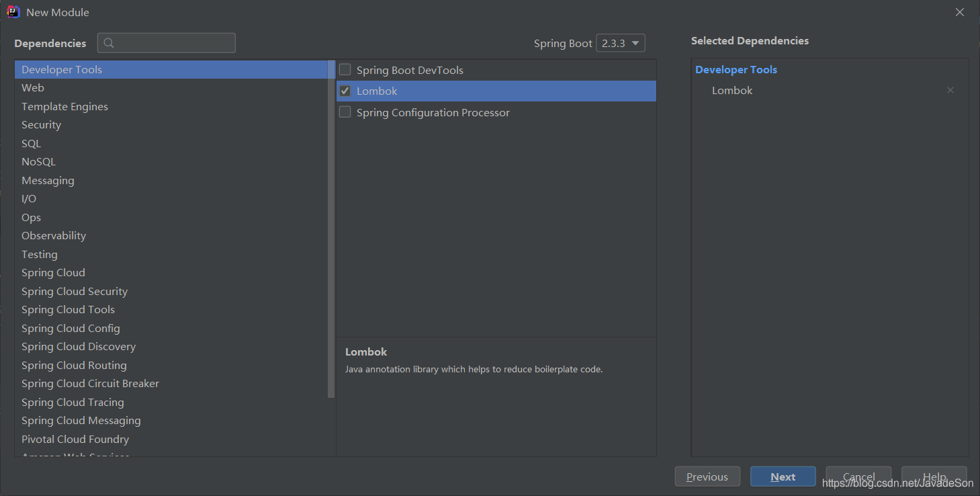Select Lombok row in dependency list
This screenshot has width=980, height=496.
(x=496, y=91)
